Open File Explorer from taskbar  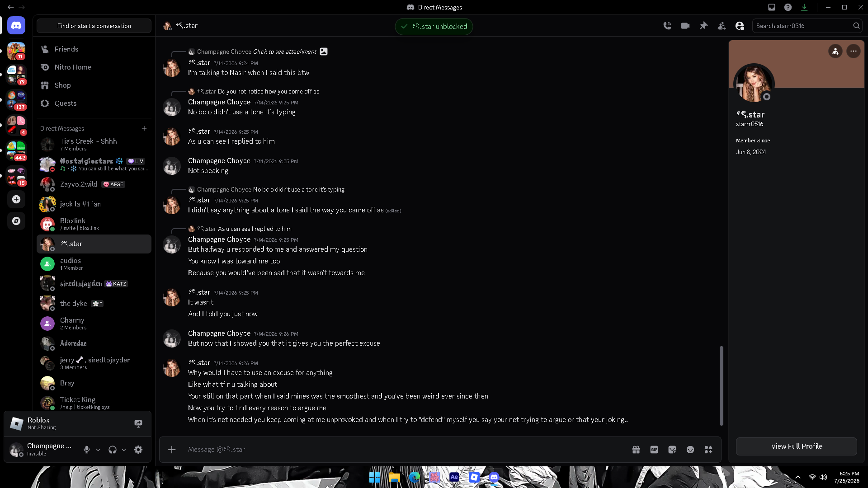394,477
